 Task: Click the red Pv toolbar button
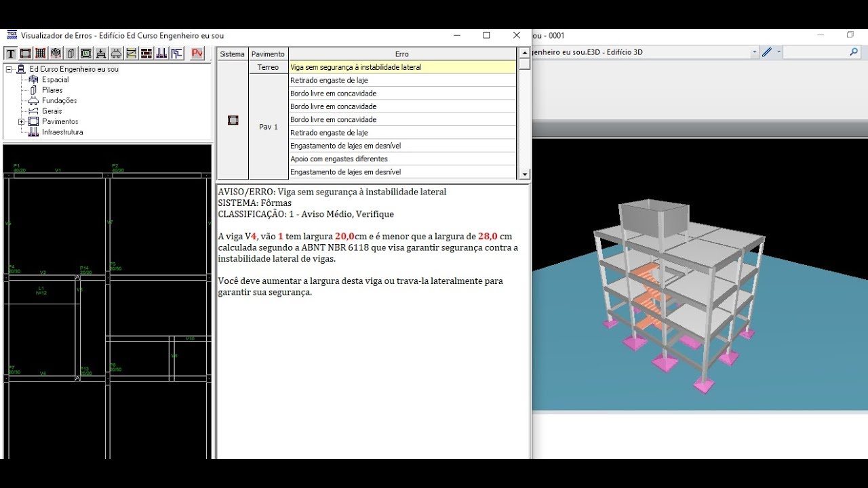pos(197,54)
